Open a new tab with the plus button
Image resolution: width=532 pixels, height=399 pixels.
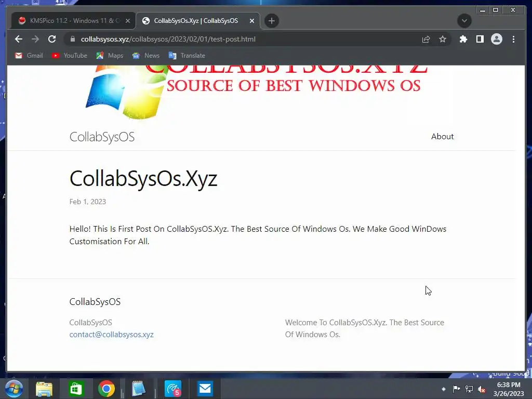[271, 21]
